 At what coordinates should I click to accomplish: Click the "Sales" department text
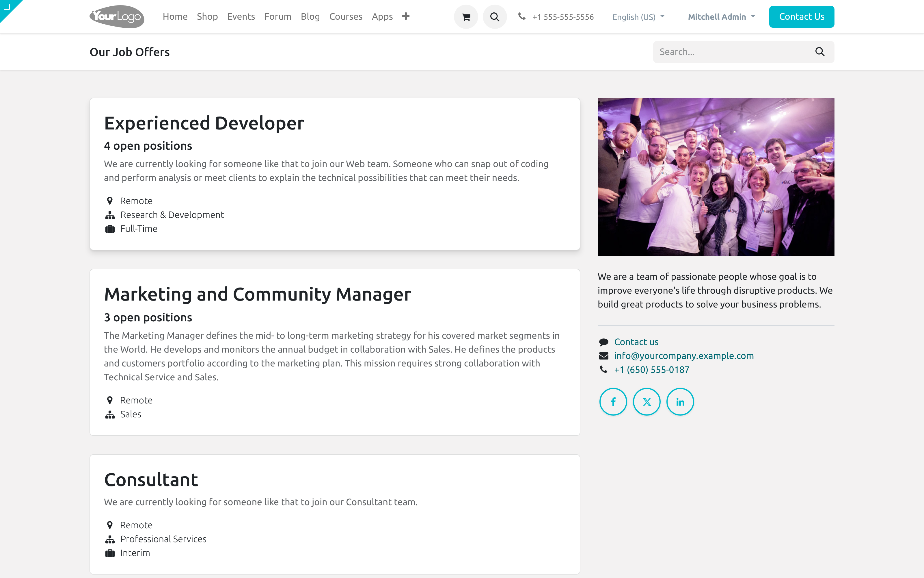[x=131, y=414]
